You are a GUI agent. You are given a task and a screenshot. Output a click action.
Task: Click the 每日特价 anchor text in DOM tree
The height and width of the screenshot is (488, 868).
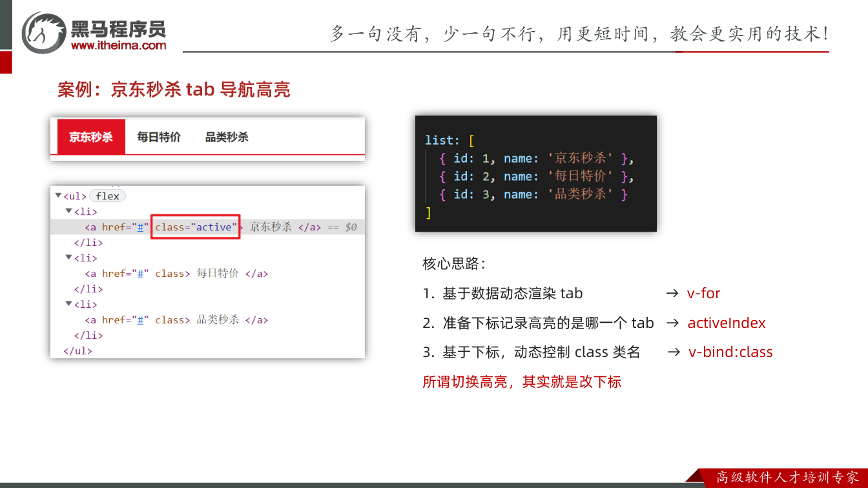tap(218, 274)
